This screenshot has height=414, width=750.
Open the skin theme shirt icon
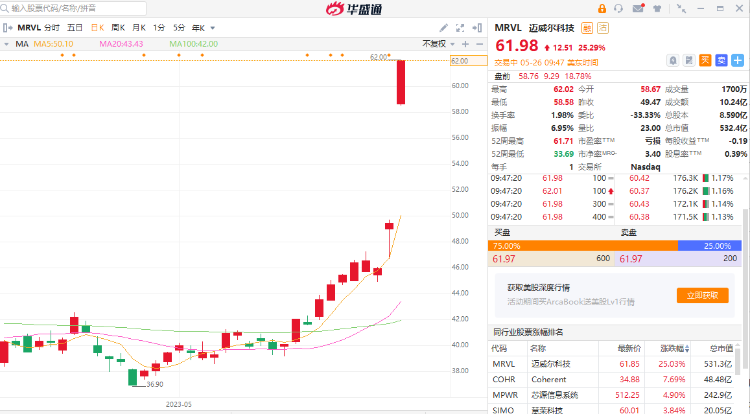(x=657, y=9)
